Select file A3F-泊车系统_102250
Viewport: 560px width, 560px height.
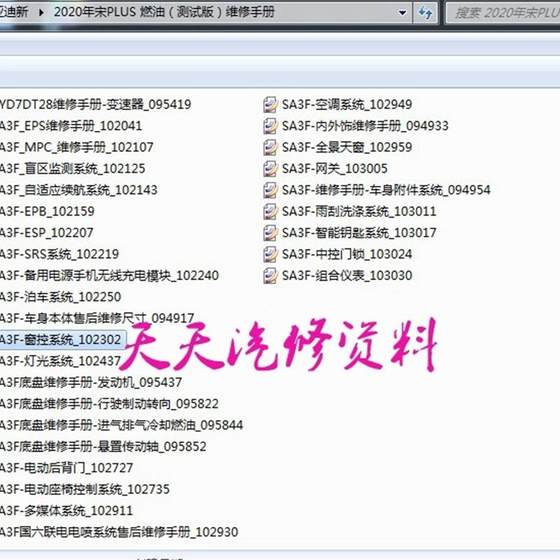61,297
